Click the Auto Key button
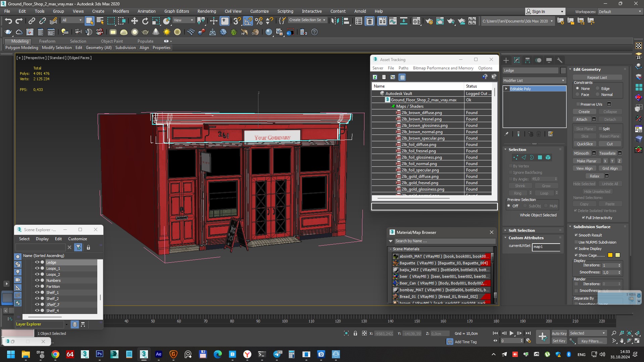 pyautogui.click(x=559, y=333)
